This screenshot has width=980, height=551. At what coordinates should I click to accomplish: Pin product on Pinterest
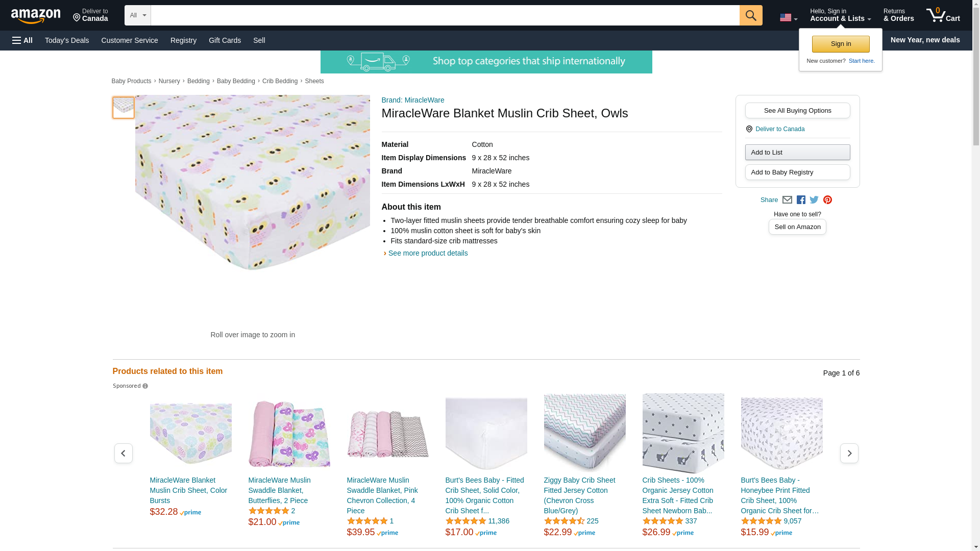point(827,200)
